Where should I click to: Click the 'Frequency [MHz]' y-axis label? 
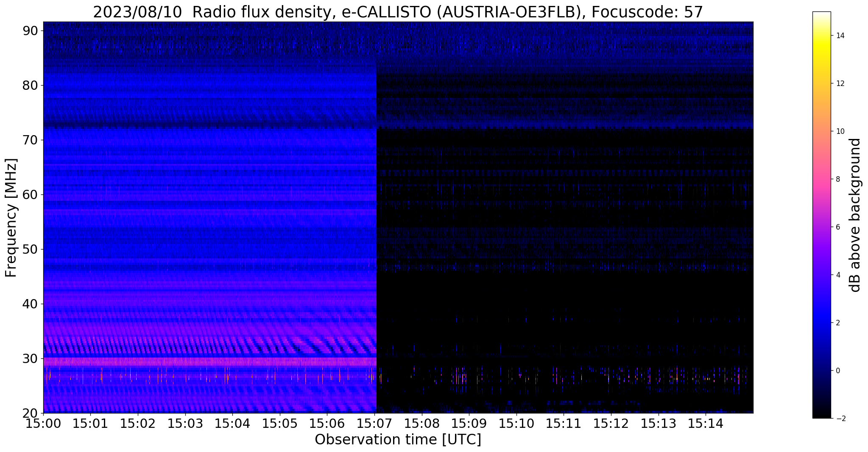(x=11, y=218)
